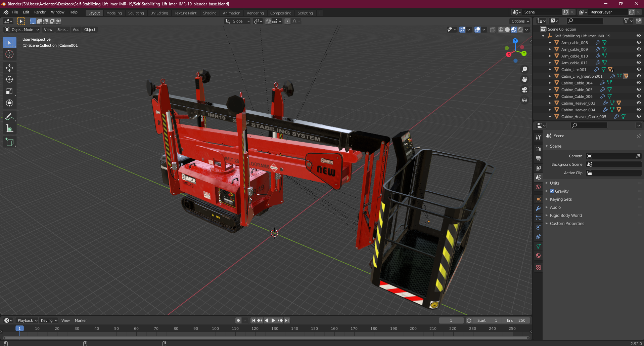Open Render properties tab
This screenshot has height=346, width=644.
(x=538, y=149)
